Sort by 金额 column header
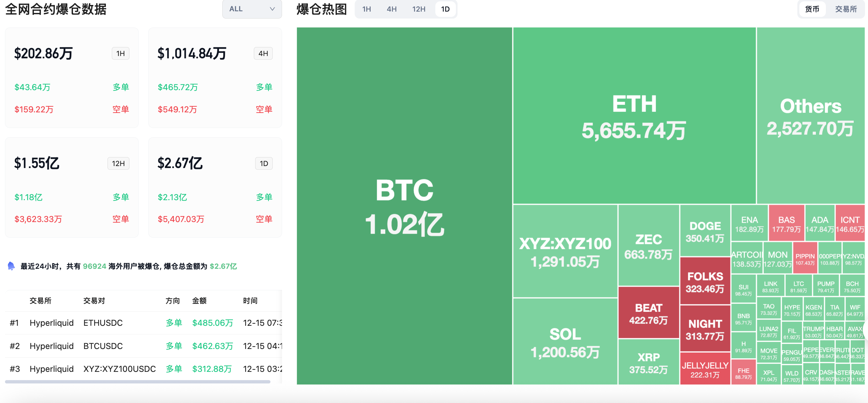 click(x=199, y=301)
